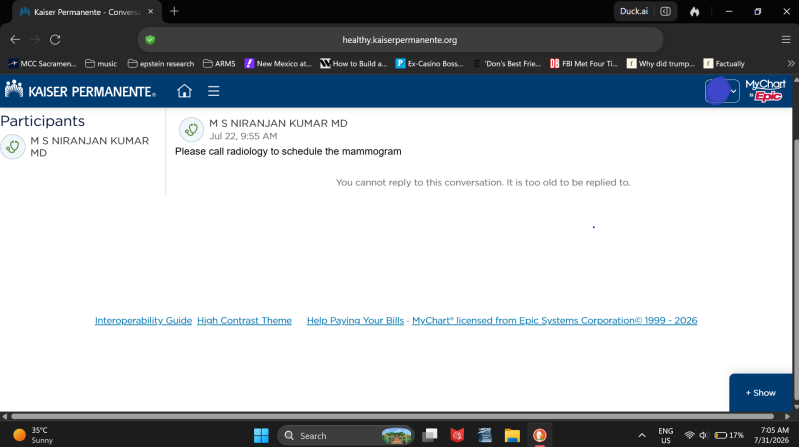This screenshot has height=447, width=799.
Task: Open the hamburger menu in Kaiser header
Action: click(x=214, y=91)
